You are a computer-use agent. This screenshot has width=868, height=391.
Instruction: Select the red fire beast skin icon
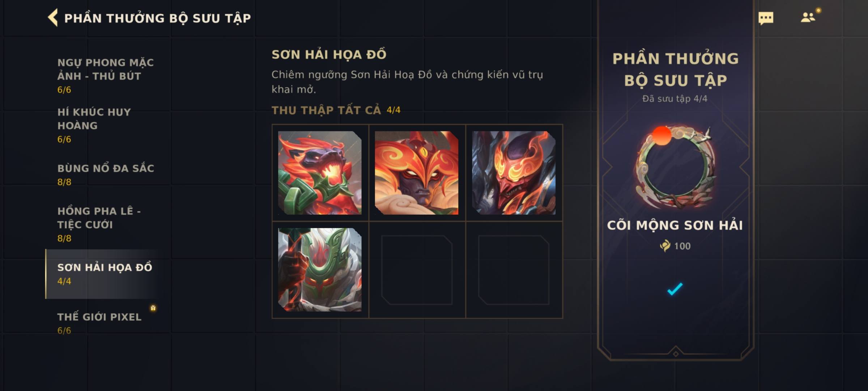click(x=320, y=173)
